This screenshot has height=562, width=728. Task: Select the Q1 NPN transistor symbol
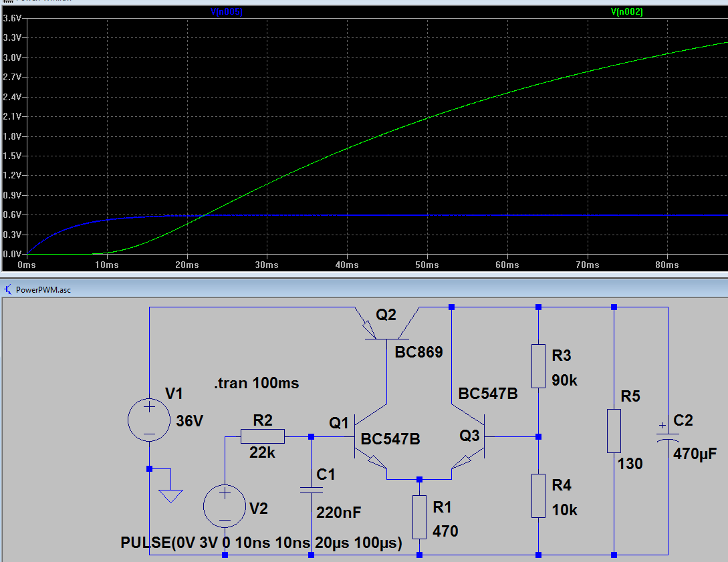click(x=370, y=436)
